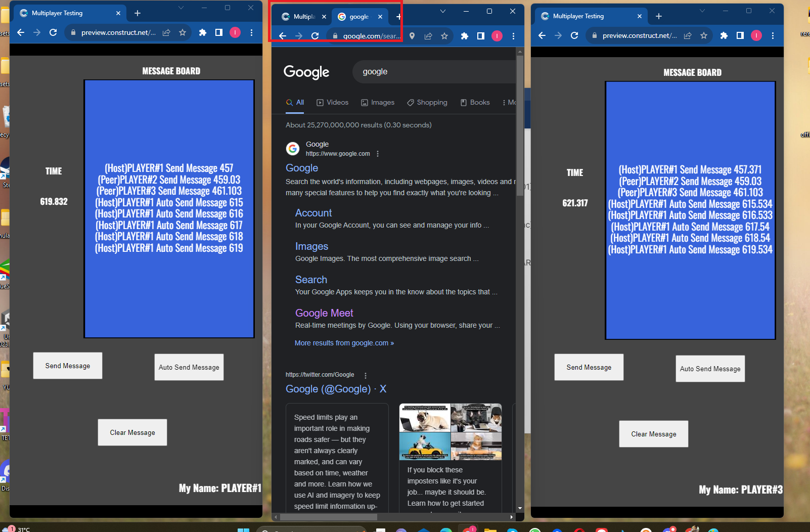
Task: Side panel icon in Google window
Action: point(481,36)
